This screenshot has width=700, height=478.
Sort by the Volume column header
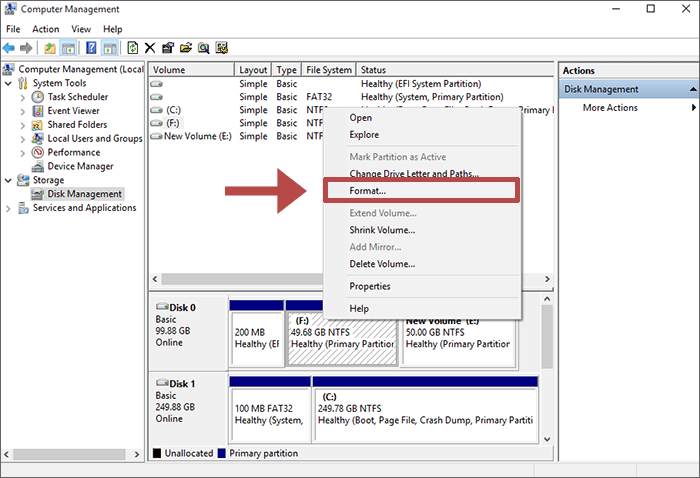(192, 70)
